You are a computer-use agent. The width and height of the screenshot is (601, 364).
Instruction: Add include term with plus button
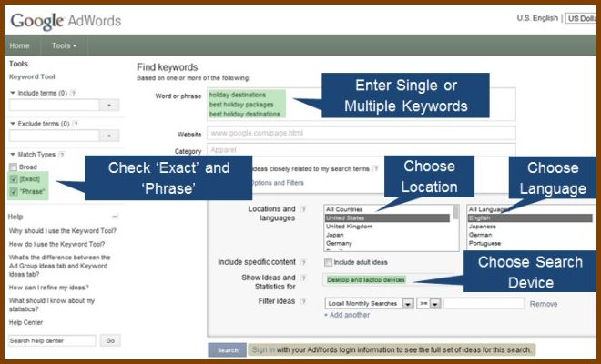[109, 105]
